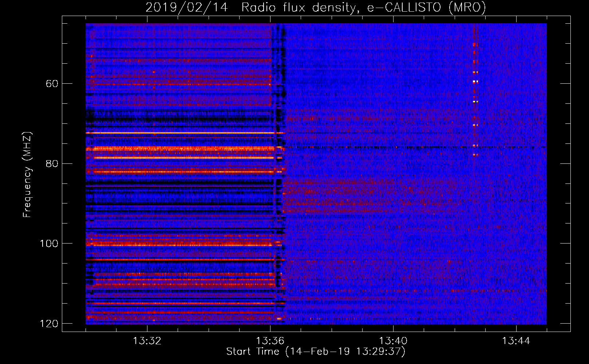The image size is (589, 364).
Task: Click the 80 frequency tick label
Action: 52,163
